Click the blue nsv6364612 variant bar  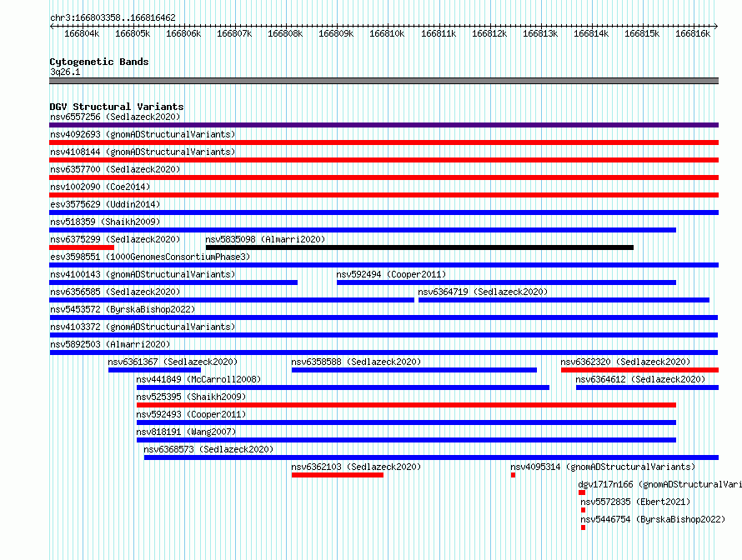(x=647, y=387)
